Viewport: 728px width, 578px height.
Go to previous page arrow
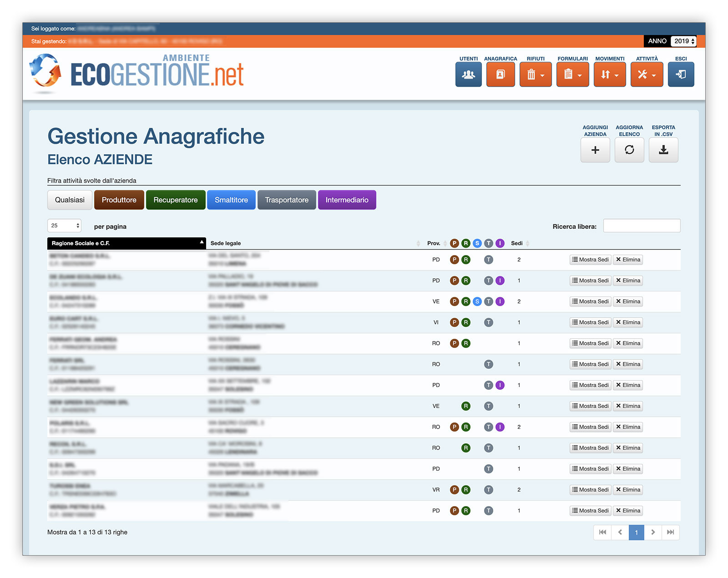[620, 533]
